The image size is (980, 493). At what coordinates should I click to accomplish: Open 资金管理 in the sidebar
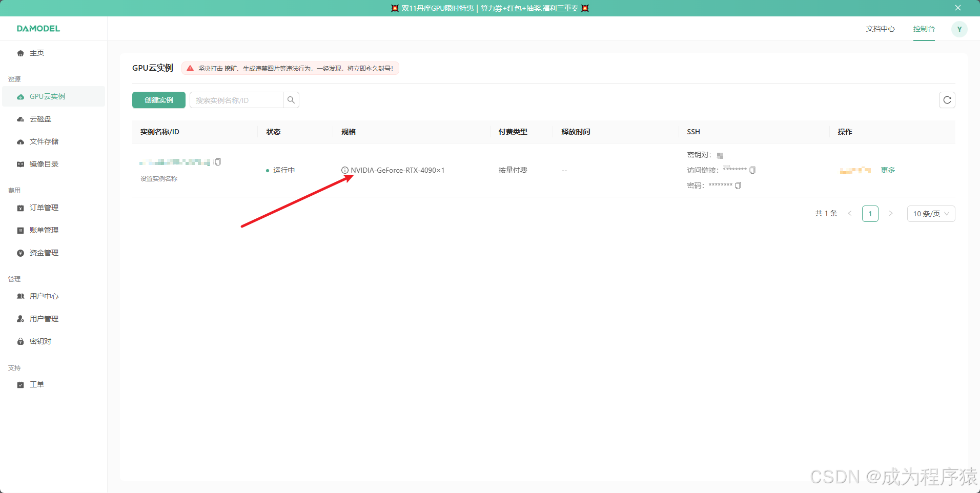click(x=53, y=253)
